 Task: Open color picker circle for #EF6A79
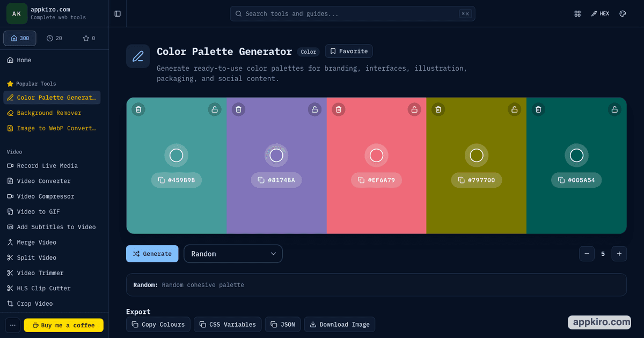click(x=376, y=156)
